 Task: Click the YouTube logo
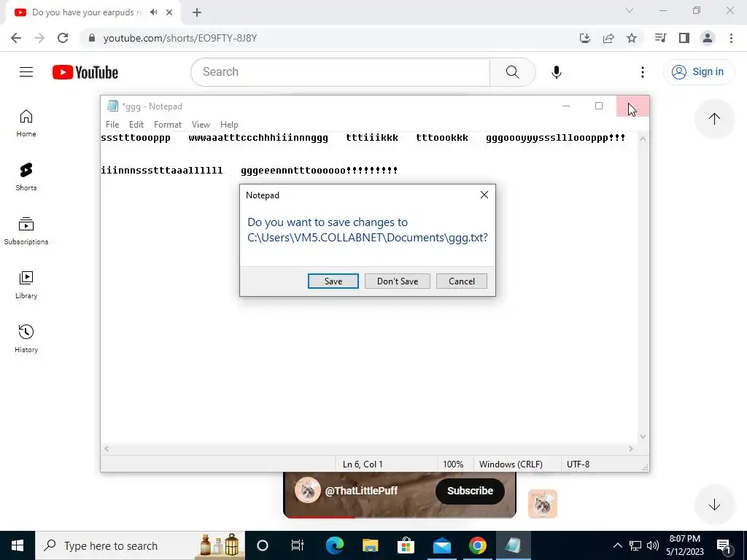pyautogui.click(x=85, y=72)
